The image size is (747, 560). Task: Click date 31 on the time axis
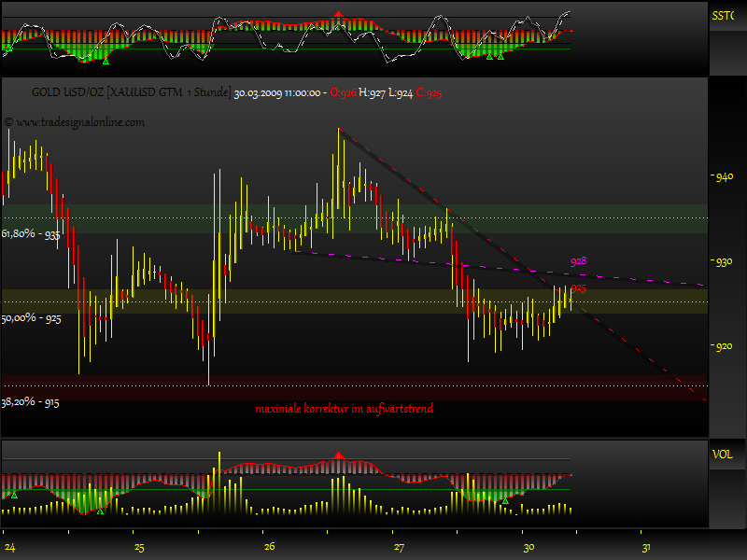pos(644,547)
